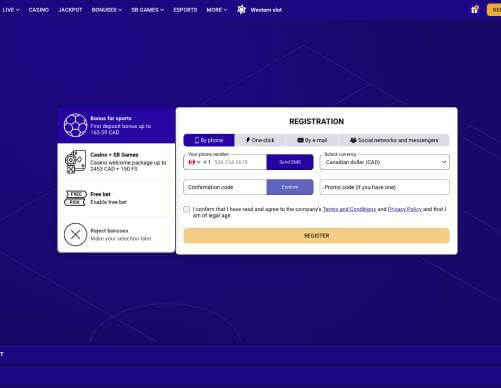
Task: Open the Select currency dropdown
Action: point(384,162)
